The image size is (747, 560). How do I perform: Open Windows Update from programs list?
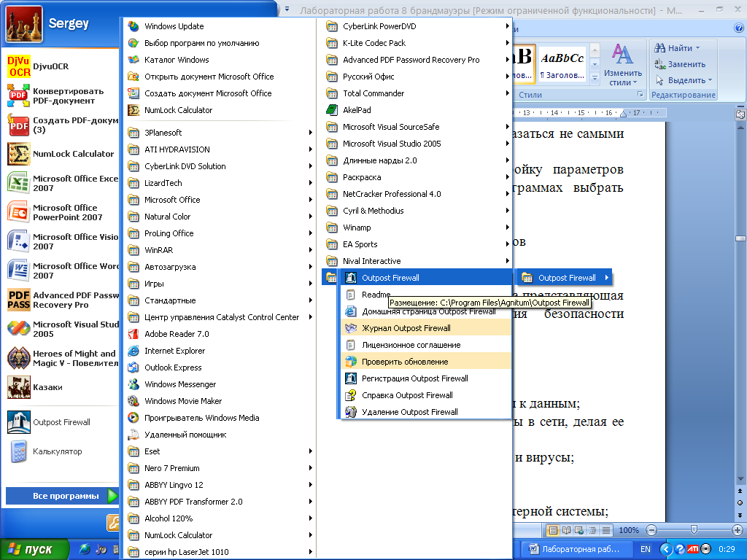point(220,26)
